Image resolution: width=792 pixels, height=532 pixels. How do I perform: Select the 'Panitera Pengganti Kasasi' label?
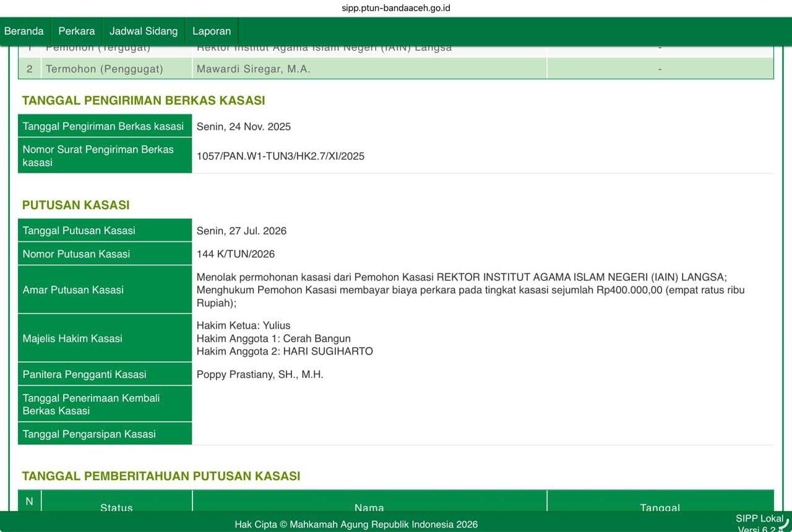(105, 374)
